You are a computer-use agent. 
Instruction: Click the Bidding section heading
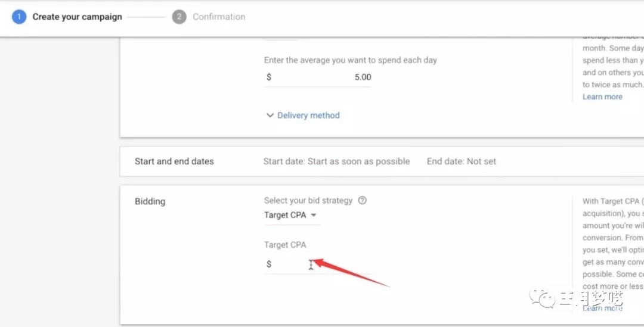[150, 201]
